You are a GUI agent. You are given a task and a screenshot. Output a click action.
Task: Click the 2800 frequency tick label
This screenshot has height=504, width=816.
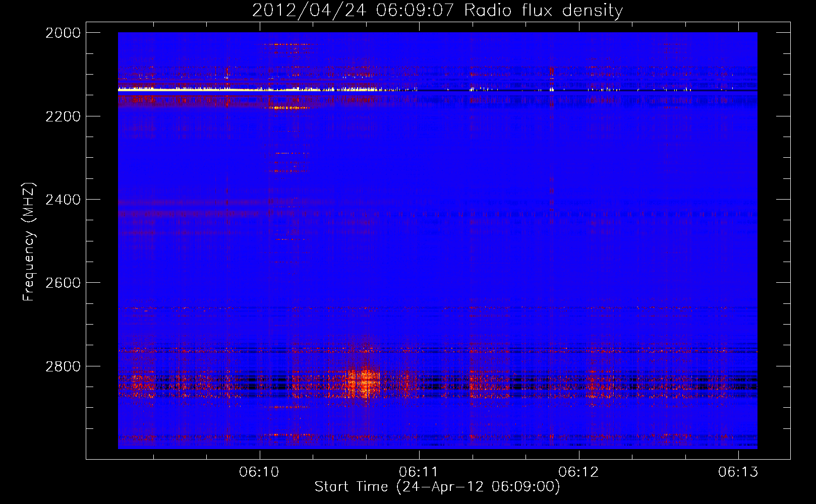[63, 366]
